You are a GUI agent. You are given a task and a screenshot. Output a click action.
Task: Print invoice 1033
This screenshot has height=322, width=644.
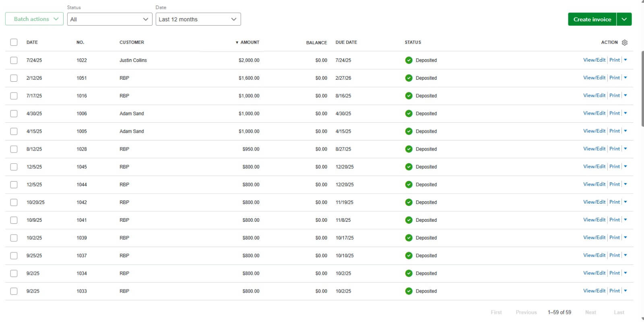click(x=615, y=291)
